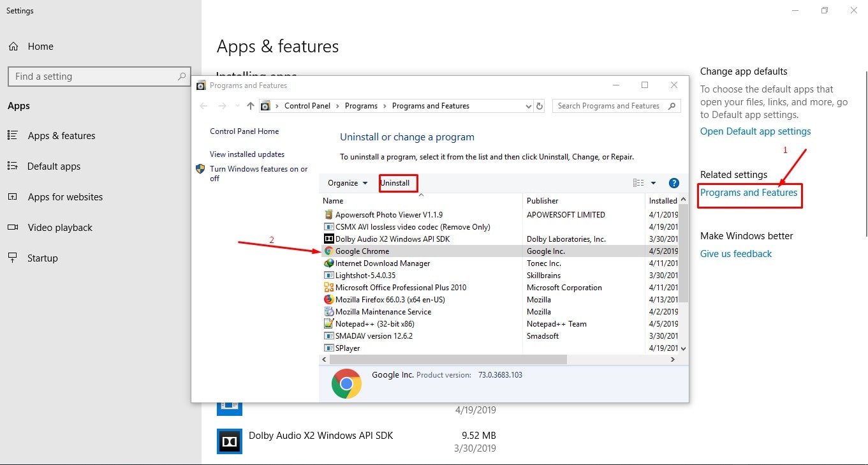
Task: Click the Find a setting search box
Action: click(99, 77)
